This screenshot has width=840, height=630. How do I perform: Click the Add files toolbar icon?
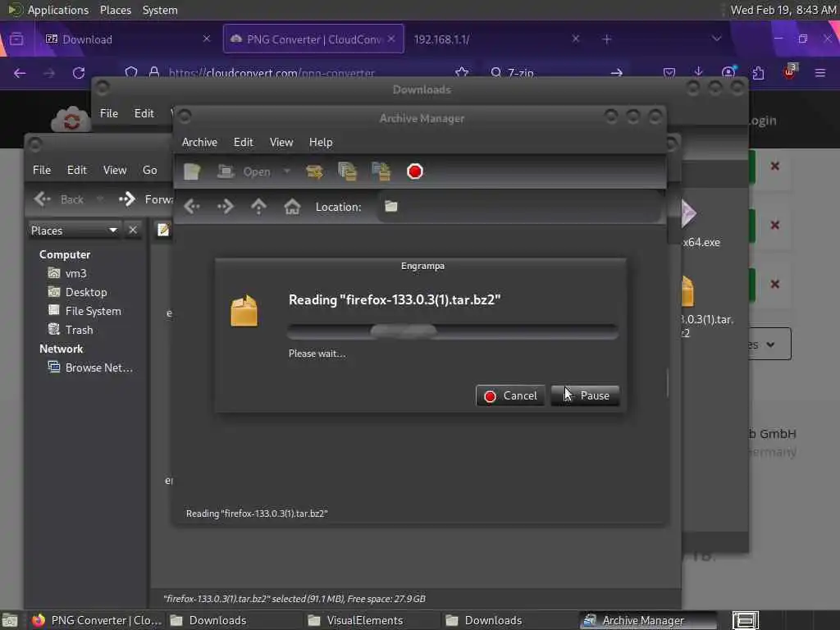[x=348, y=172]
